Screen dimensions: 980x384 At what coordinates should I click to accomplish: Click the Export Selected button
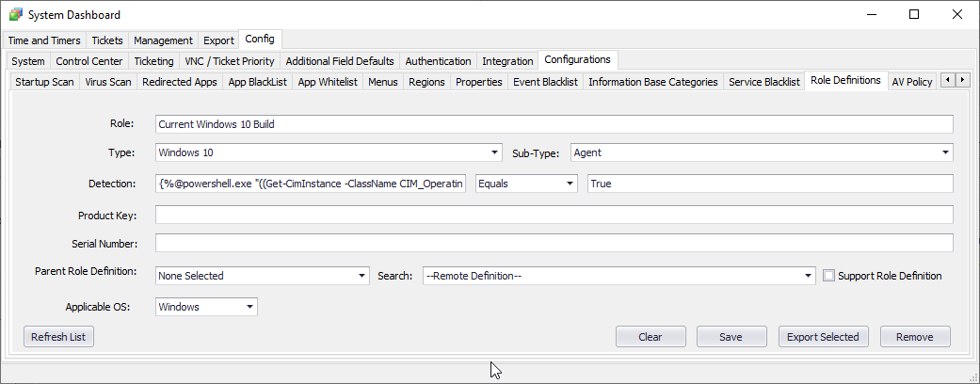point(825,337)
